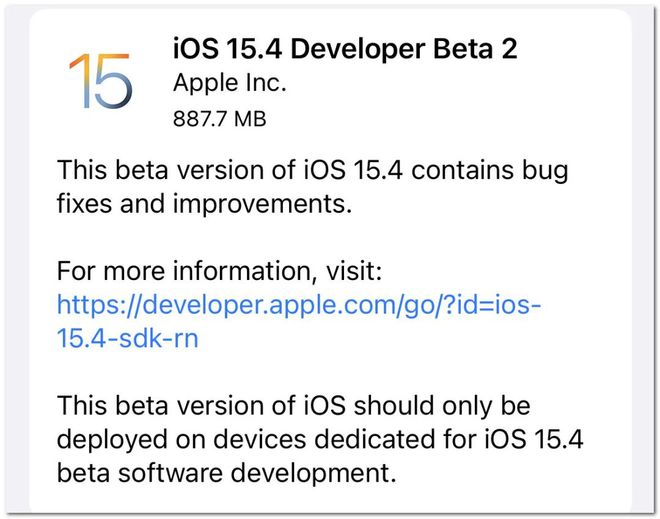
Task: Click the line starting 'deployed on devices dedicated'
Action: tap(320, 439)
